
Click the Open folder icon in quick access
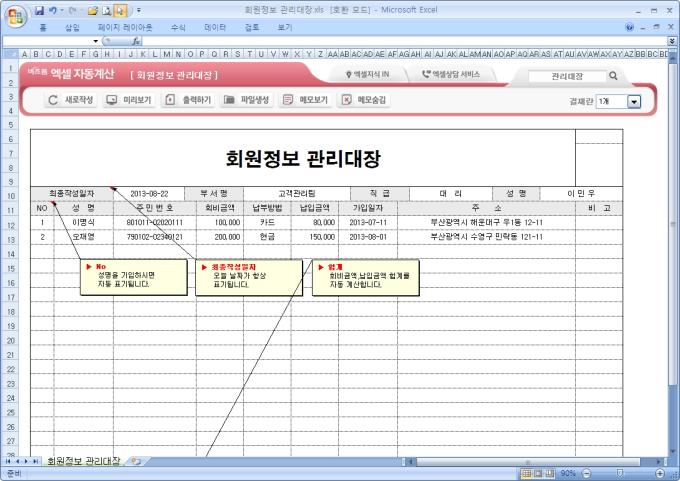click(x=92, y=11)
